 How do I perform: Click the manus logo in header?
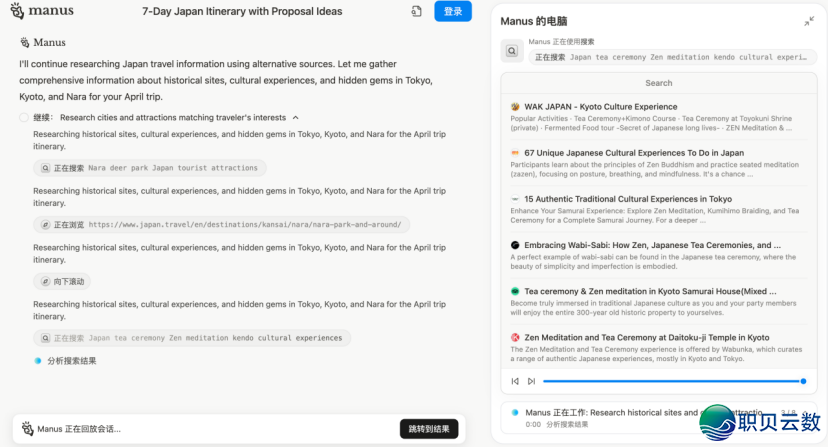[42, 11]
